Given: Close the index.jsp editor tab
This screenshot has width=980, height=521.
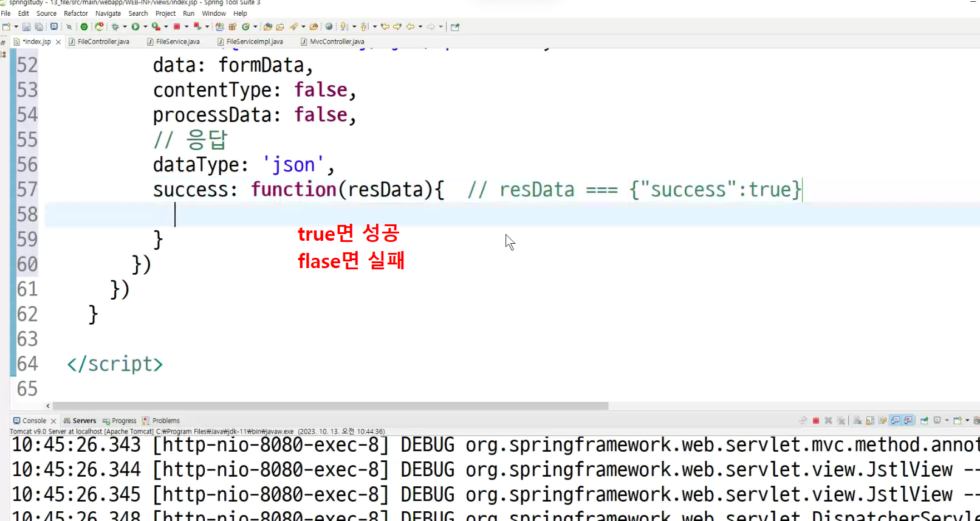Looking at the screenshot, I should tap(58, 42).
